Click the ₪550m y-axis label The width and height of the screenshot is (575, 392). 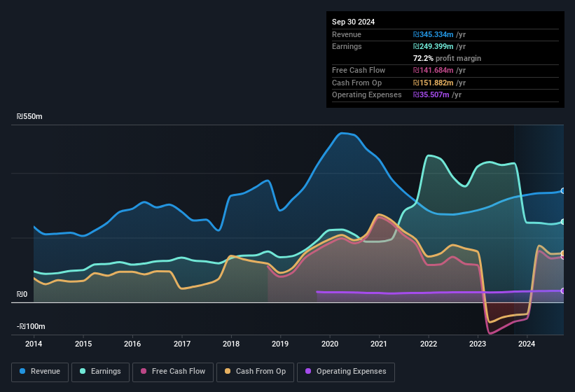tap(30, 117)
